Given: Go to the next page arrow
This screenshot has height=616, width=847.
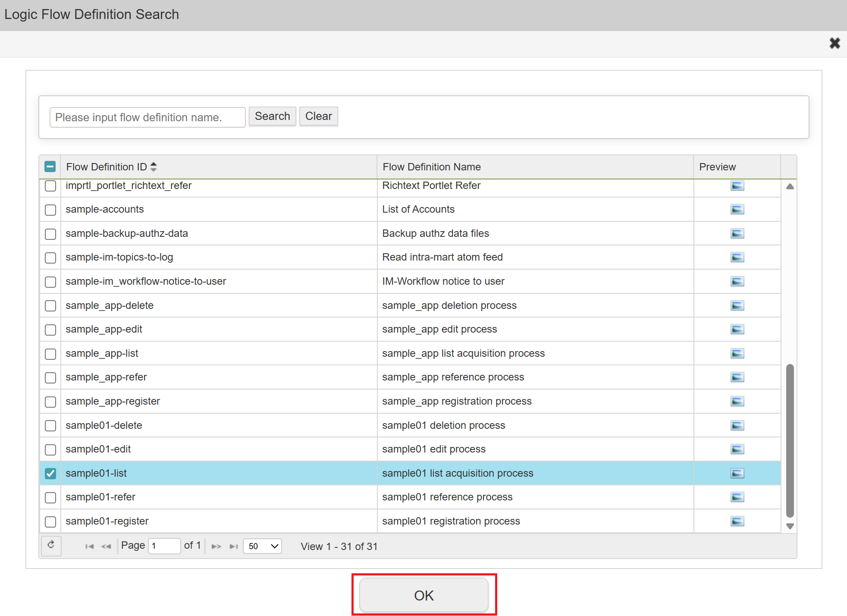Looking at the screenshot, I should click(216, 547).
